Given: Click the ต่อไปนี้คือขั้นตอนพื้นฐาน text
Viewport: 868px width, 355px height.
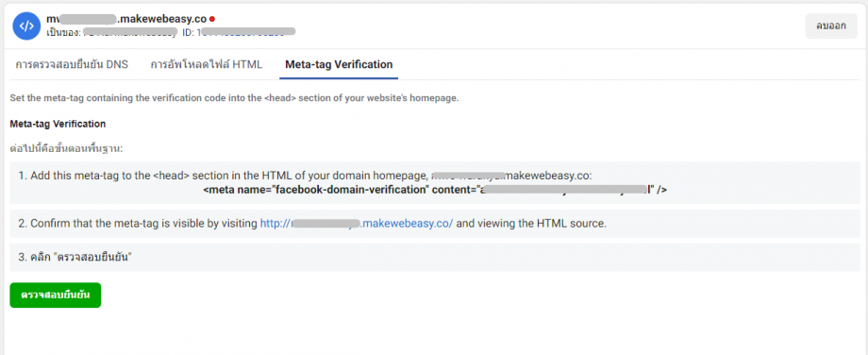Looking at the screenshot, I should point(66,149).
